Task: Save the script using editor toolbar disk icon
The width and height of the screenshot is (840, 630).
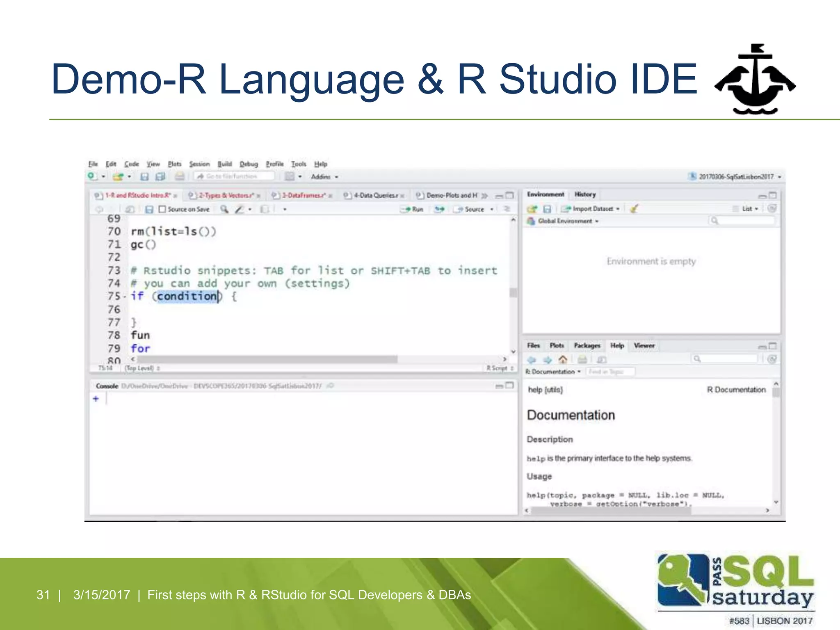Action: (149, 210)
